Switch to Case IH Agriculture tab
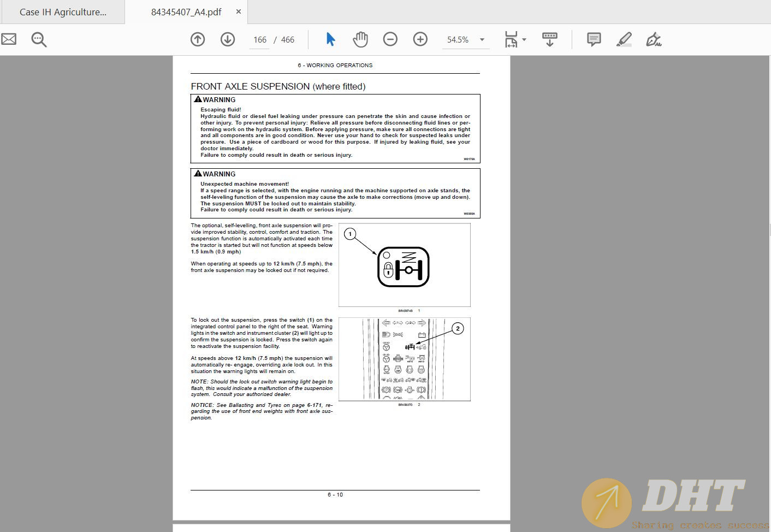Viewport: 771px width, 532px height. click(x=63, y=12)
